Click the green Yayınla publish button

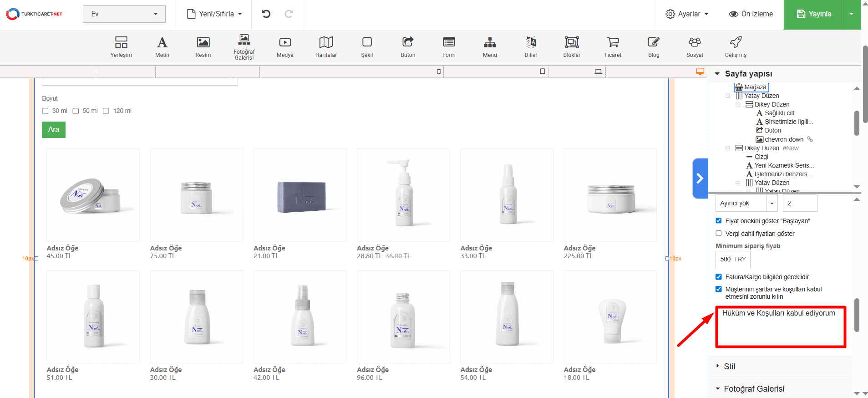[x=813, y=14]
